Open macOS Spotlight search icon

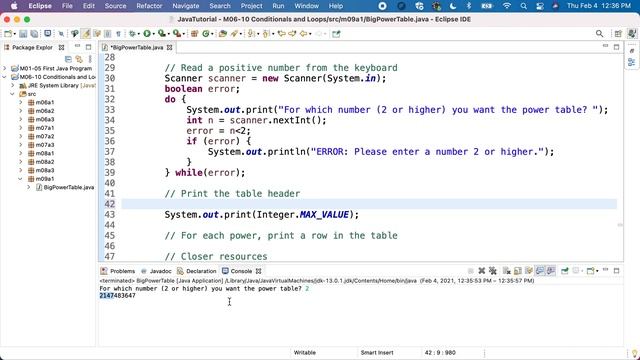[524, 6]
